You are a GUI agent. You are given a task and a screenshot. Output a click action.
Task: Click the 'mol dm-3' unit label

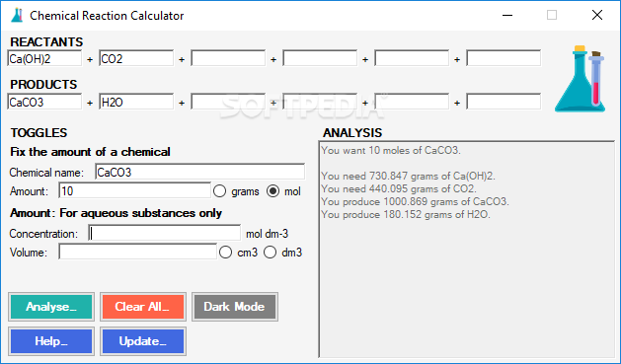pyautogui.click(x=268, y=234)
